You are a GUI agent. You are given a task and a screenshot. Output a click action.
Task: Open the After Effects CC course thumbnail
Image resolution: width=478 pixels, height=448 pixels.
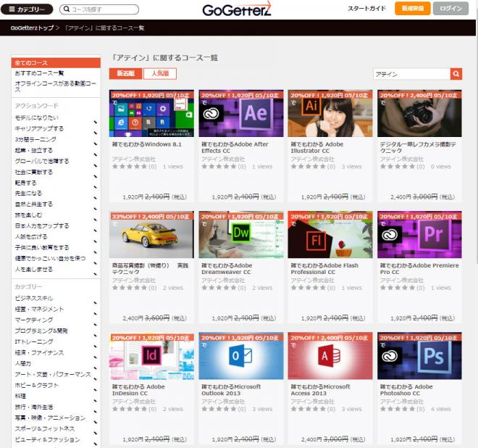(x=241, y=114)
